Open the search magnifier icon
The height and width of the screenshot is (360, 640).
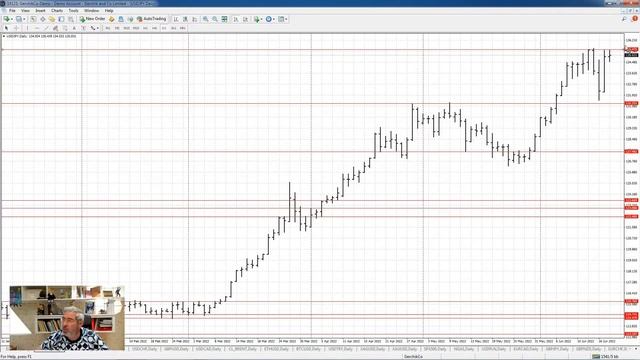coord(624,19)
